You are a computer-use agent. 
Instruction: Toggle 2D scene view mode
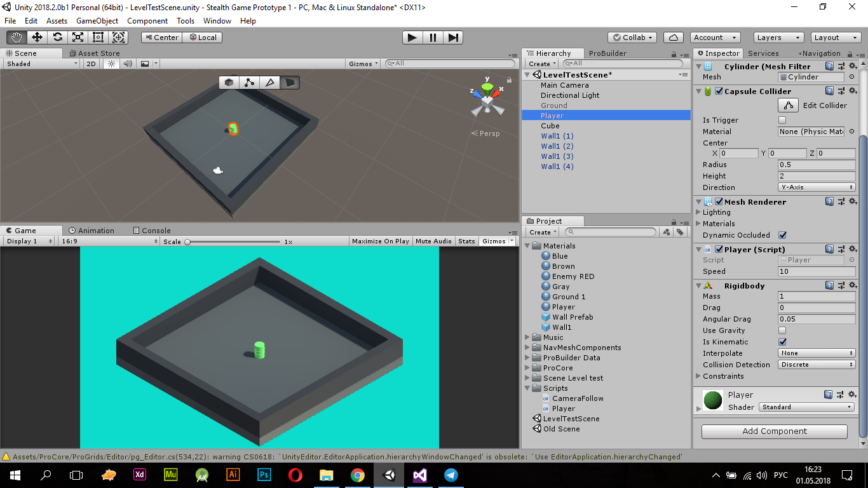click(92, 64)
